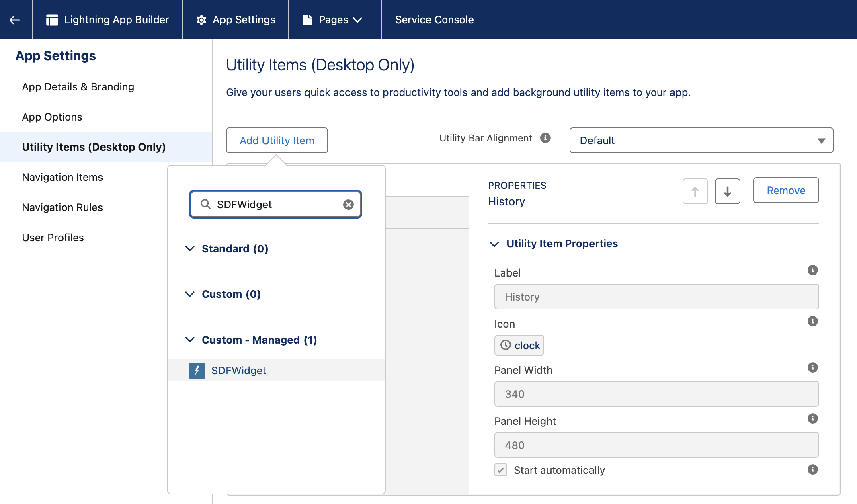Select the SDFWidget component
The height and width of the screenshot is (504, 857).
277,370
